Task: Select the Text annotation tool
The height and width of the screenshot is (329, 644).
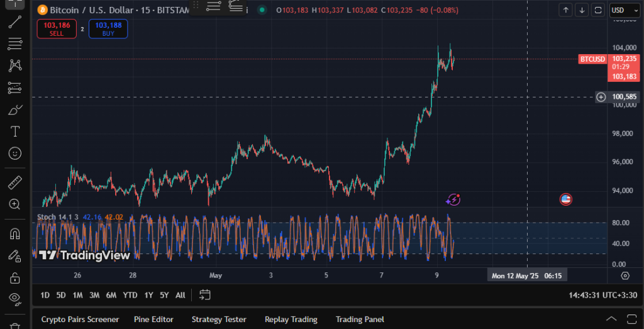Action: 15,131
